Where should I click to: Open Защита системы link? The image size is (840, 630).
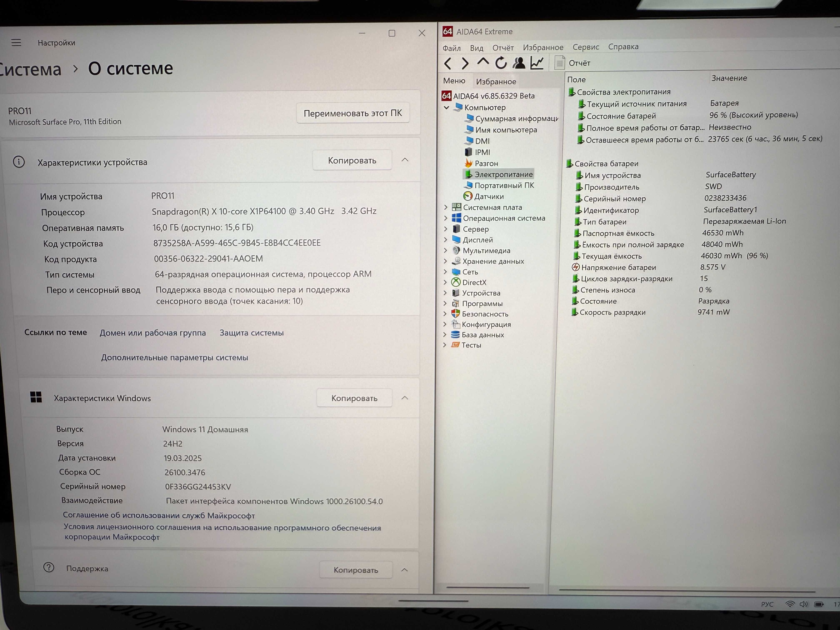252,333
